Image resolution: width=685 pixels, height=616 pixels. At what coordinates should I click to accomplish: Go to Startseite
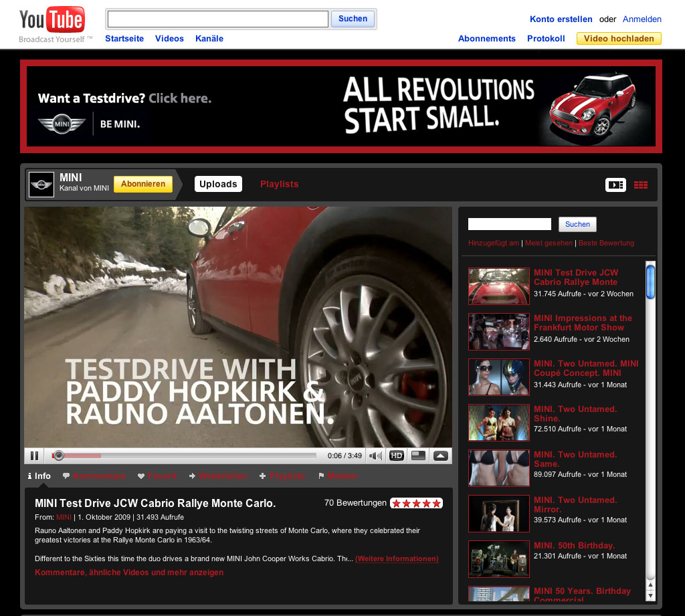pos(124,38)
